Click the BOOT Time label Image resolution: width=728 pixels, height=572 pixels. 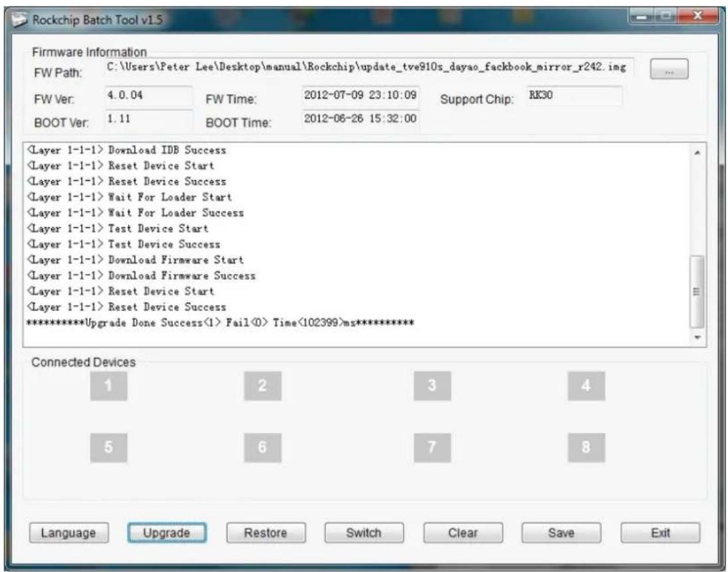(239, 122)
